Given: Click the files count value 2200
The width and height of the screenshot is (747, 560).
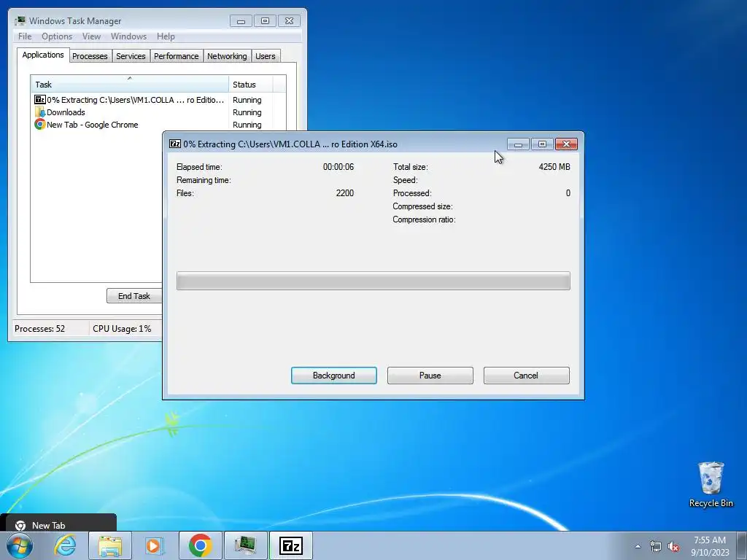Looking at the screenshot, I should [x=345, y=192].
